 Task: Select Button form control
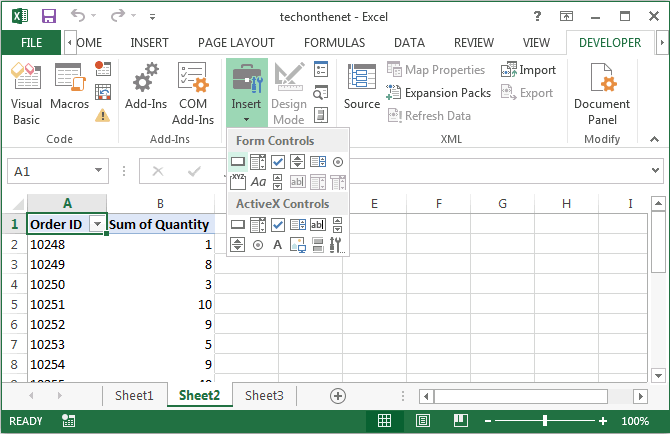[238, 162]
